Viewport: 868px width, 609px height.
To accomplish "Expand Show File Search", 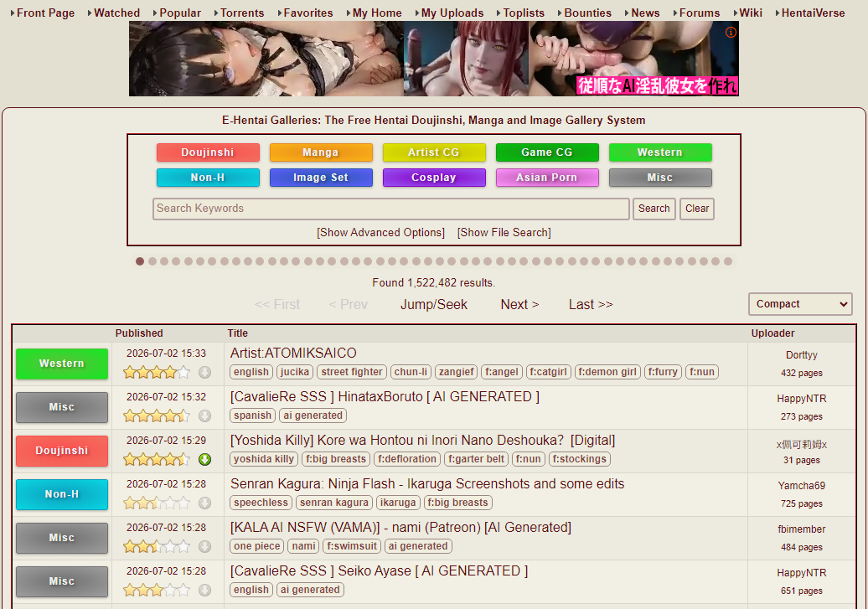I will point(504,233).
